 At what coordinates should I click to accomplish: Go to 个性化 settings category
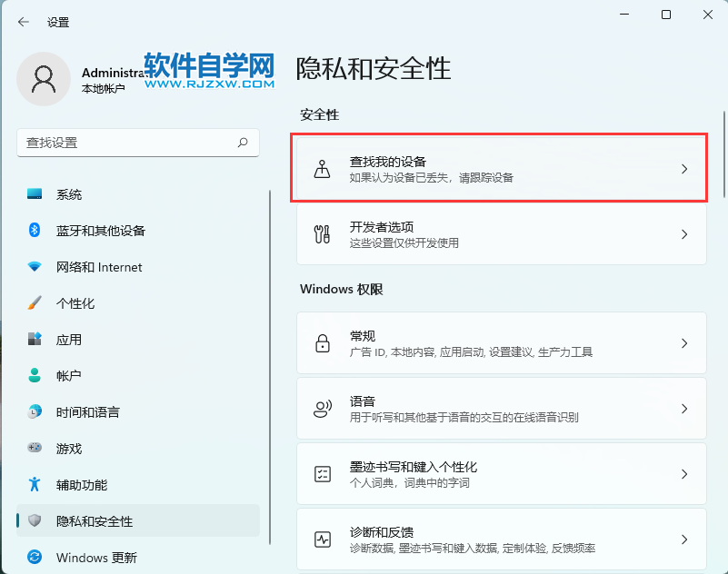coord(75,303)
